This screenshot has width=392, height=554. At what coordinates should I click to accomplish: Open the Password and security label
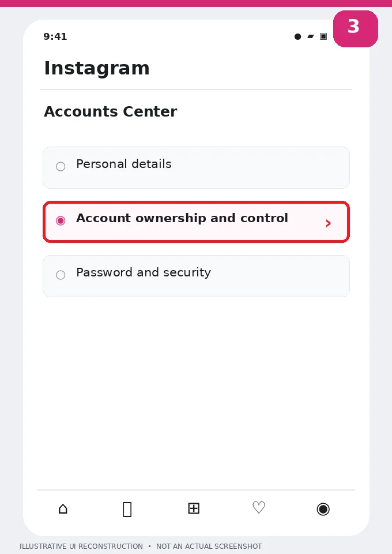144,272
